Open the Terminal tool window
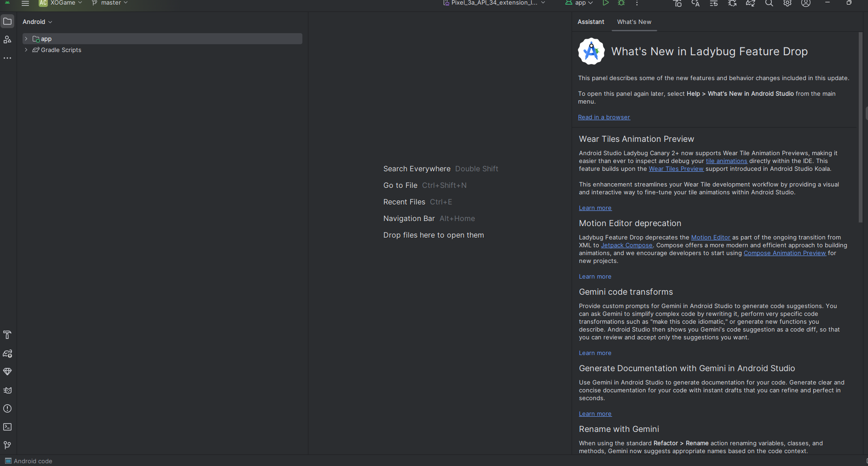This screenshot has width=868, height=466. point(7,427)
